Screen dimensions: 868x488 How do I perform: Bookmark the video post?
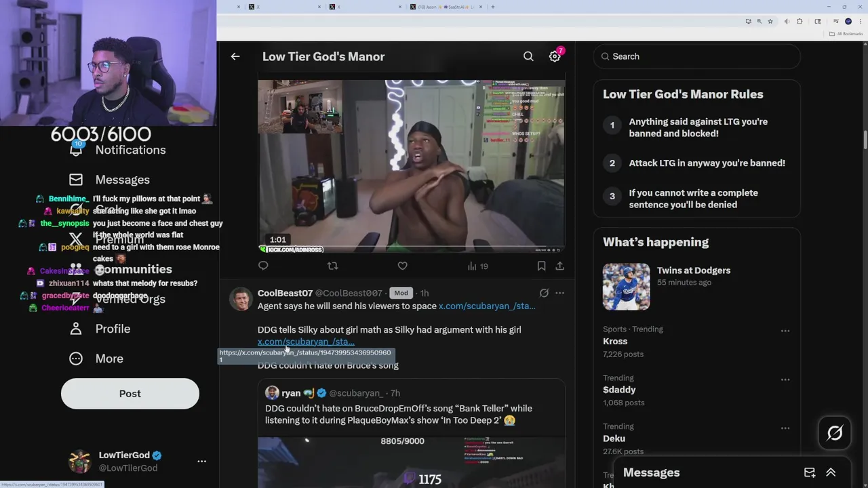tap(541, 266)
